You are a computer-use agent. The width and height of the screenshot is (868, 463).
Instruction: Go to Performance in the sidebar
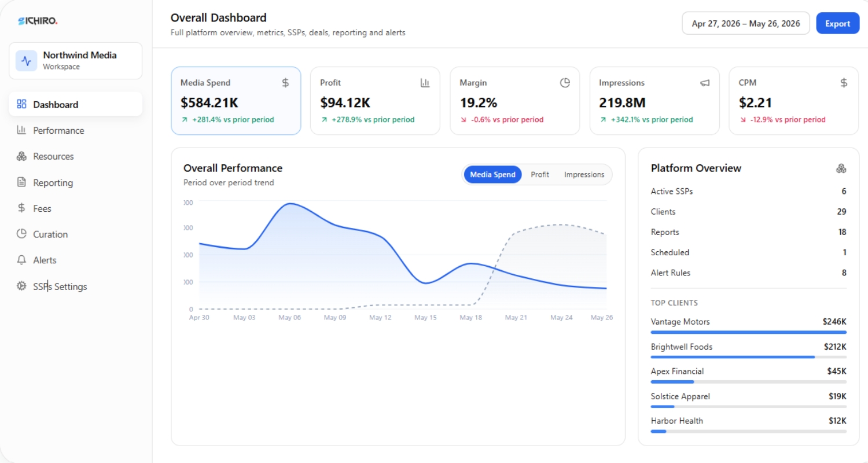(x=75, y=130)
